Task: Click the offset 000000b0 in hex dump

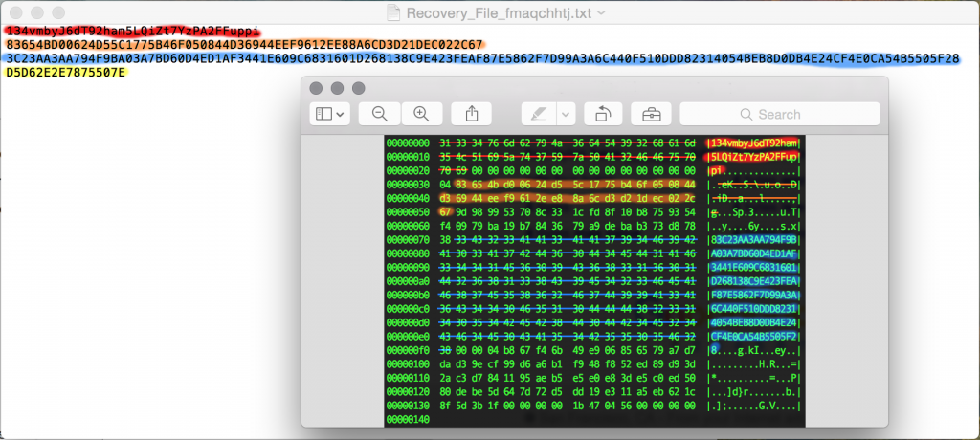Action: pos(408,295)
